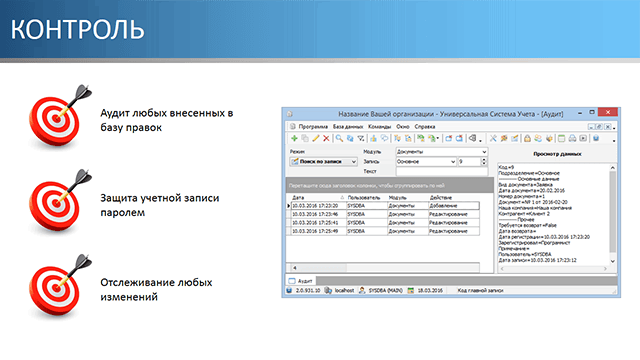Screen dimensions: 640x360
Task: Click the crossed tools settings icon
Action: point(493,139)
